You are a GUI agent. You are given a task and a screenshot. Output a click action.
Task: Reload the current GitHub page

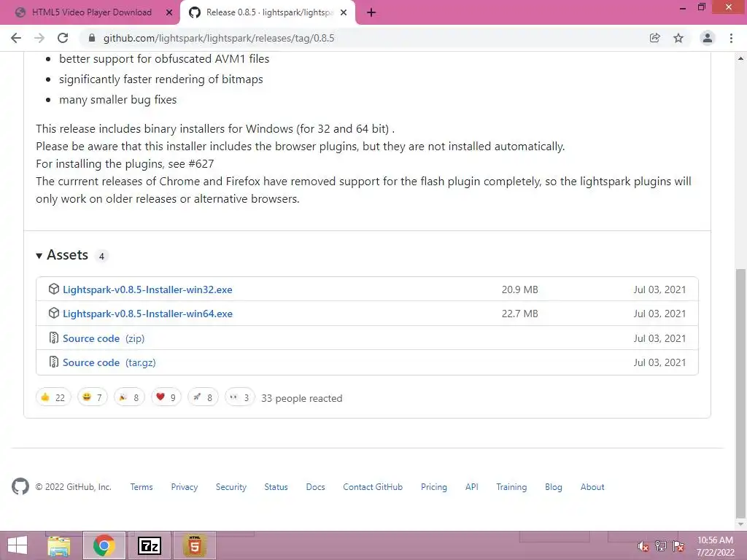coord(63,38)
